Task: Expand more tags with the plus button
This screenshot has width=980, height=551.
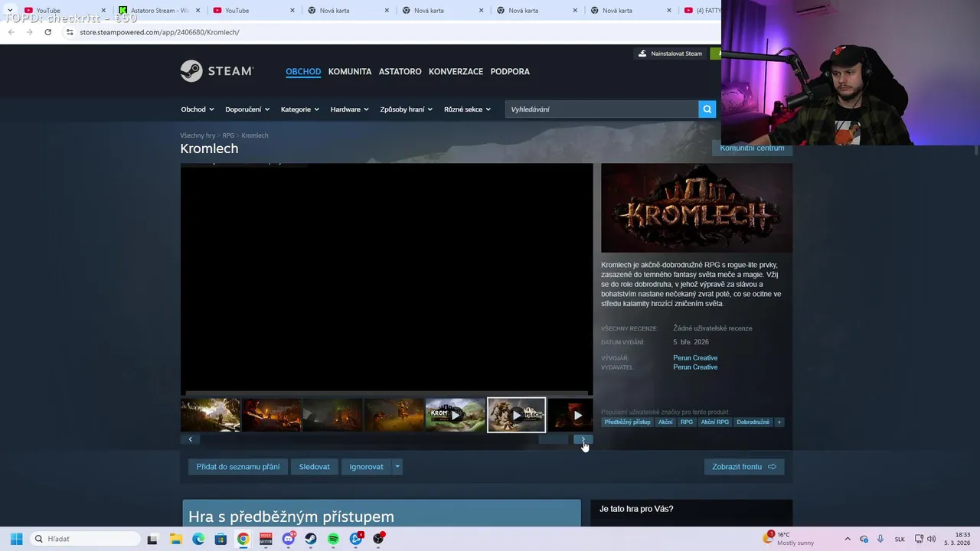Action: (x=779, y=422)
